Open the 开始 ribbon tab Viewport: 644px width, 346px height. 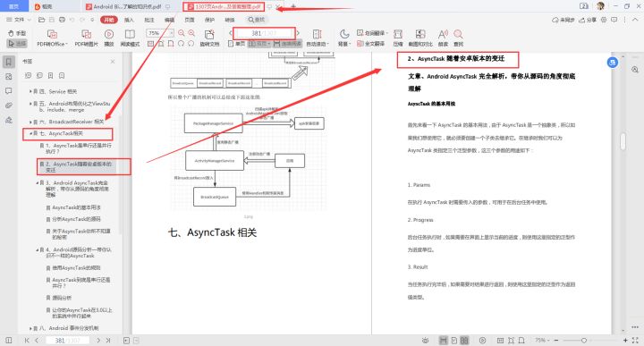pyautogui.click(x=109, y=20)
